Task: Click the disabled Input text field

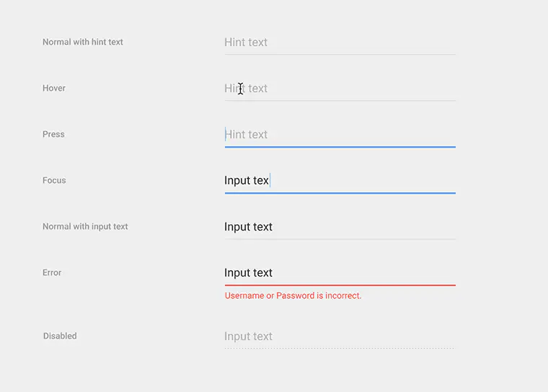Action: point(340,337)
